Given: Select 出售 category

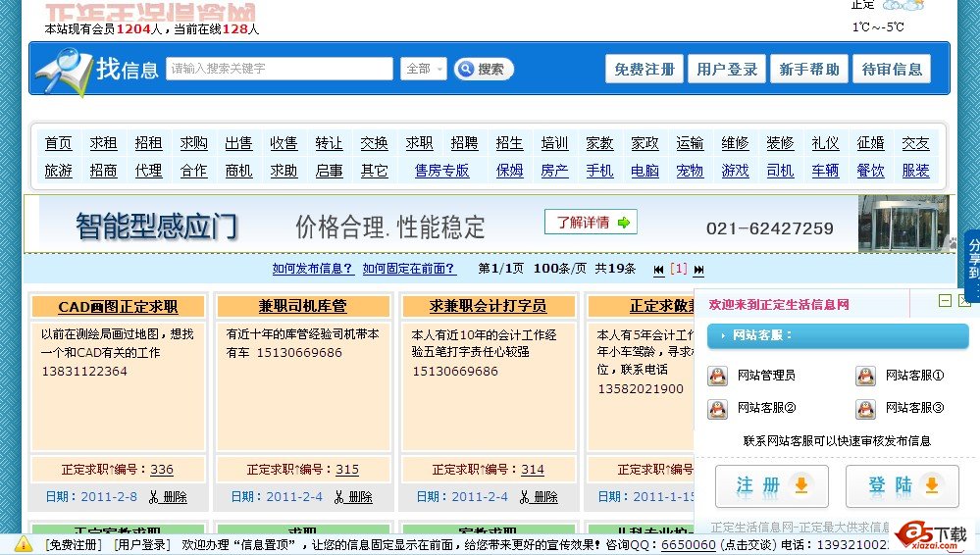Looking at the screenshot, I should point(238,143).
